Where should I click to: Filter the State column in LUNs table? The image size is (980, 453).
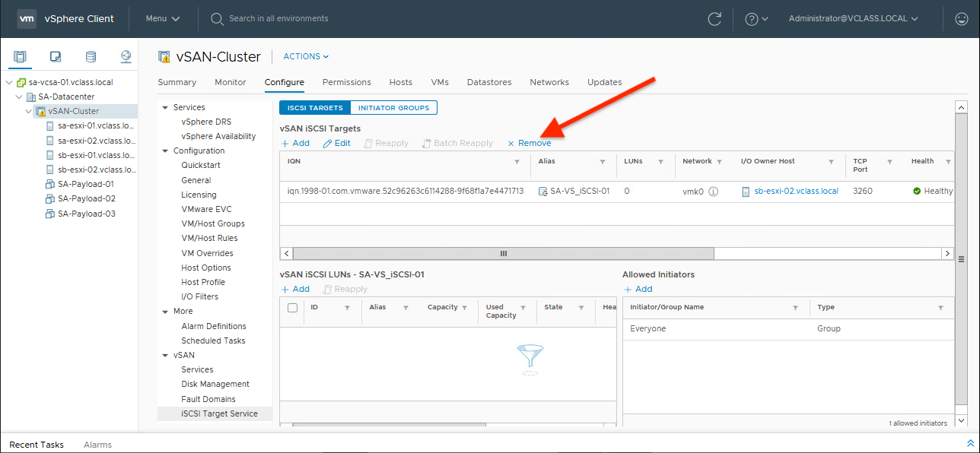[x=581, y=308]
